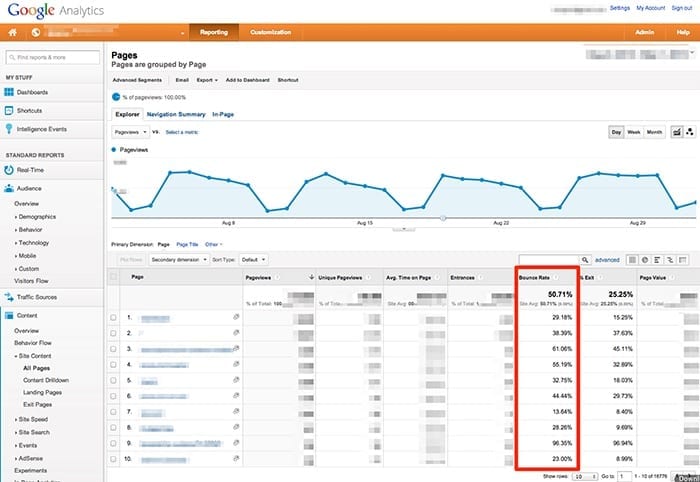Open the account selector dropdown arrow
Viewport: 700px width, 482px height.
(182, 33)
